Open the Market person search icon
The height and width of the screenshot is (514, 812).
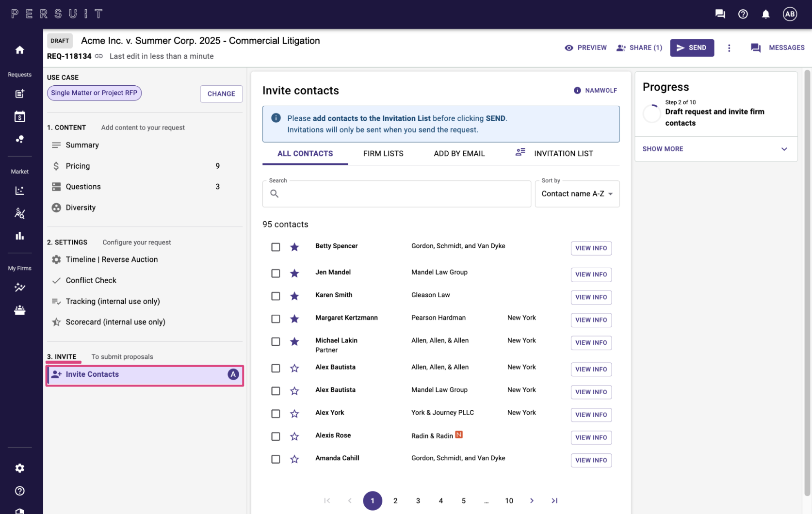(19, 213)
